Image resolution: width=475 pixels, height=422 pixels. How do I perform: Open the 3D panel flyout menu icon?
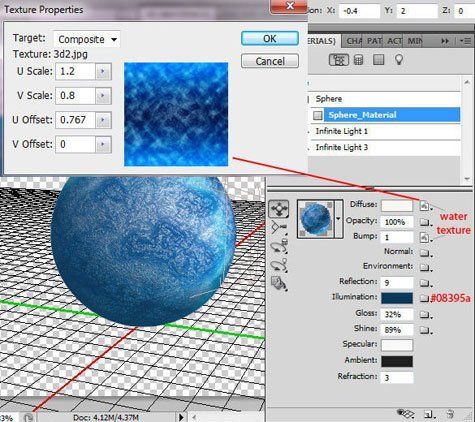coord(465,41)
